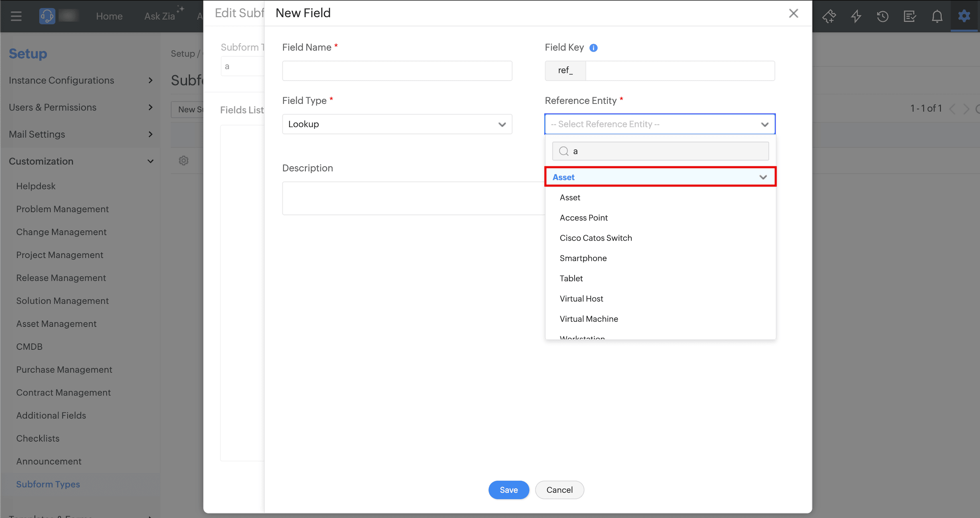Click the hamburger menu icon
The image size is (980, 518).
click(16, 16)
